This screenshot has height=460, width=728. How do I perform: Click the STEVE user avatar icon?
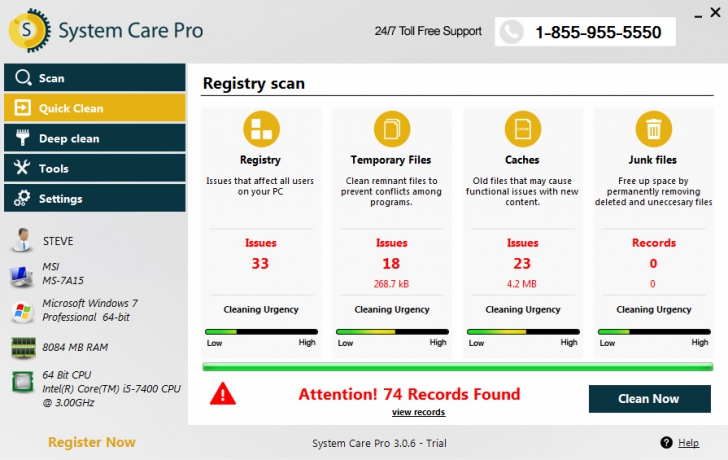pos(22,240)
